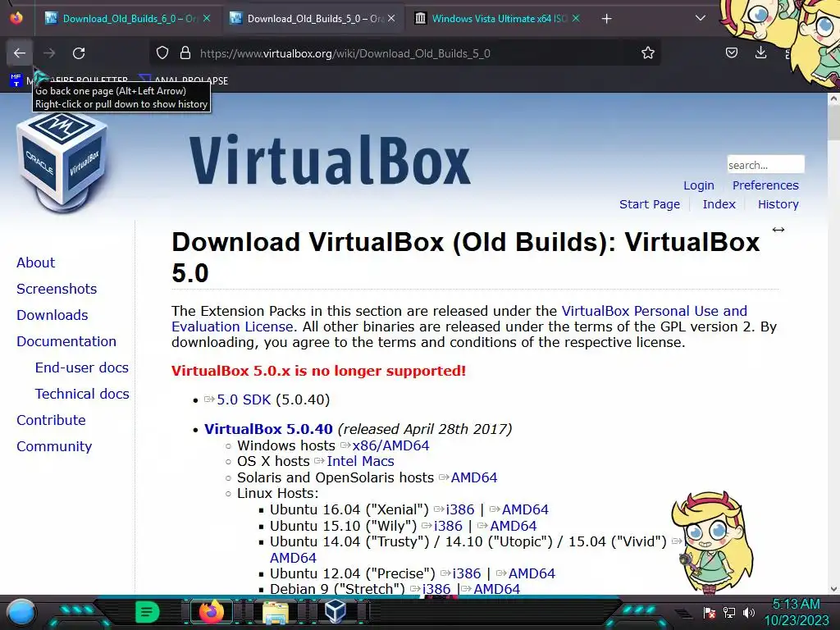The height and width of the screenshot is (630, 840).
Task: Close the Download_Old_Builds_6_0 tab
Action: tap(207, 18)
